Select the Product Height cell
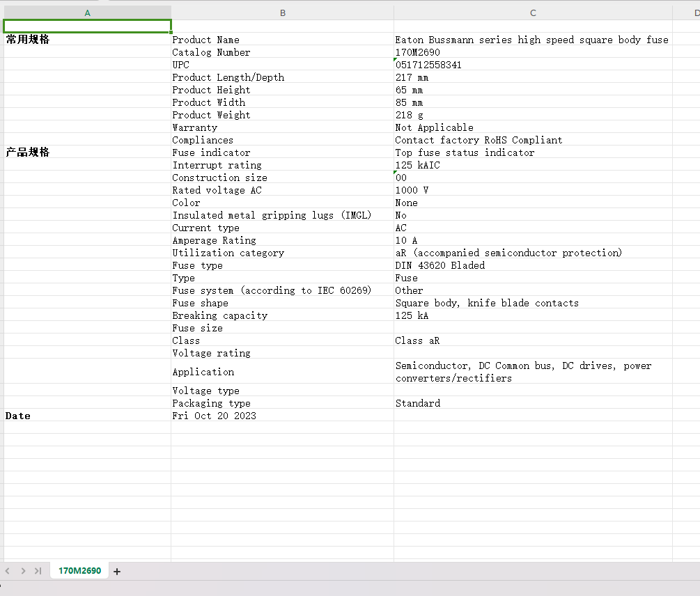Viewport: 700px width, 596px height. (283, 90)
